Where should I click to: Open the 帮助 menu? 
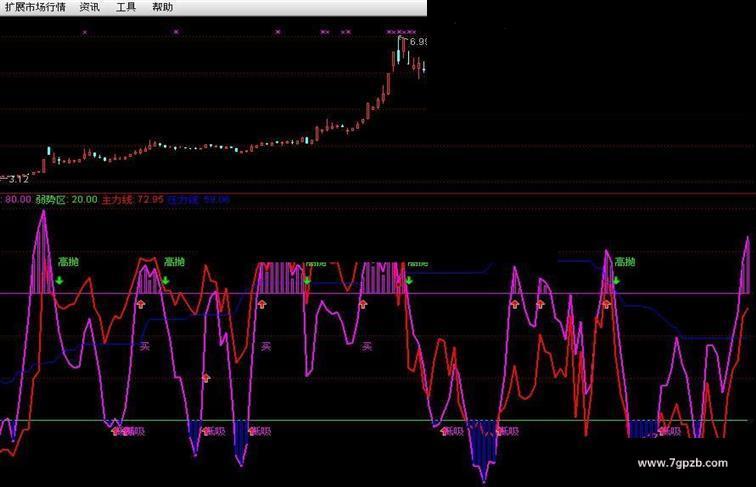162,7
